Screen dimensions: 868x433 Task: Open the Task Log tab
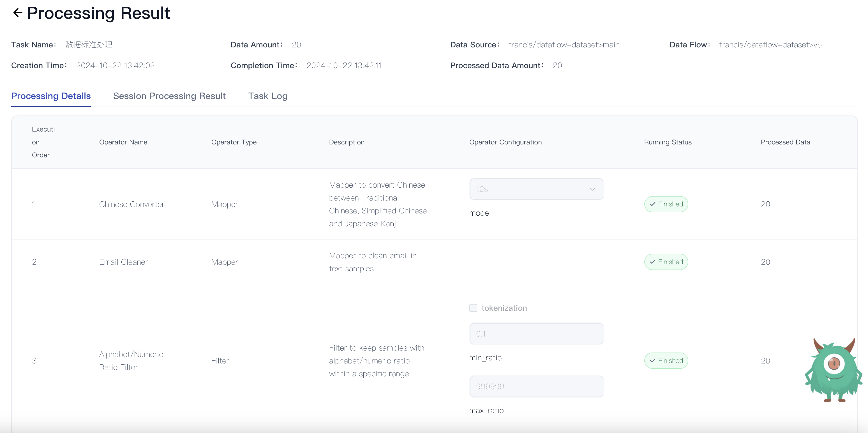point(267,96)
